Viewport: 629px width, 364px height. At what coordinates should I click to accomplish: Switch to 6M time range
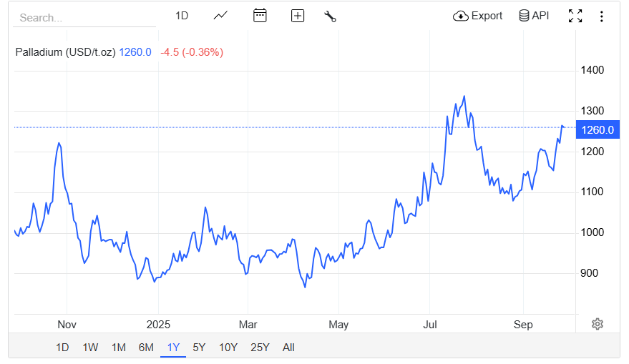(146, 348)
